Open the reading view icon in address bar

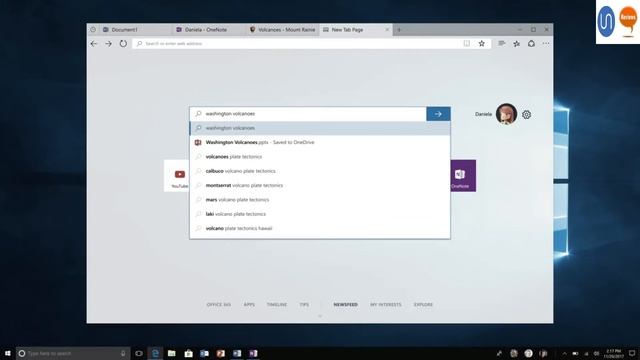(467, 44)
